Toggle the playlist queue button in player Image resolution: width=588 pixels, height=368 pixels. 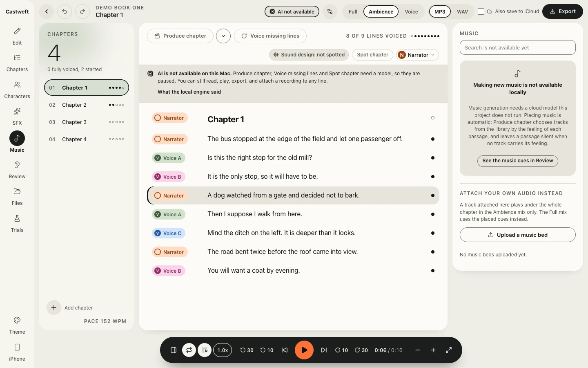pos(205,350)
